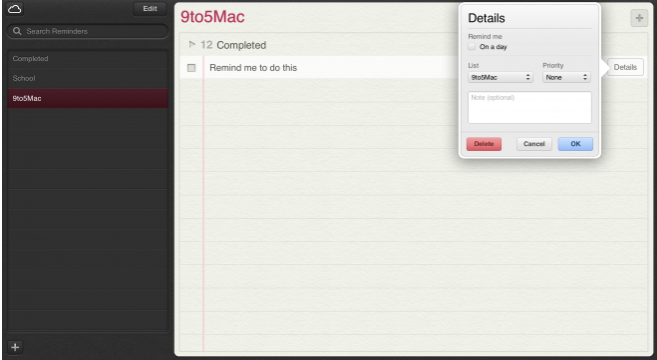Image resolution: width=657 pixels, height=360 pixels.
Task: Check off "Remind me to do this"
Action: (191, 68)
